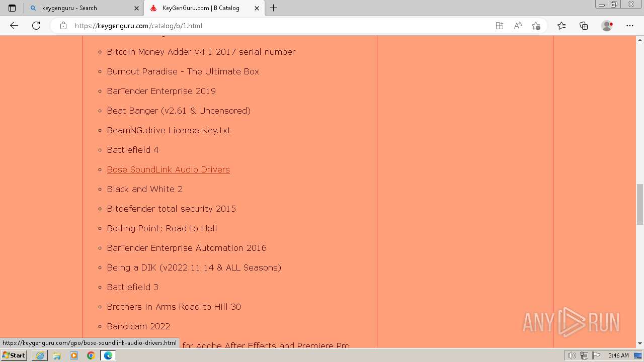Open Beat Banger entry
The width and height of the screenshot is (644, 362).
click(179, 111)
